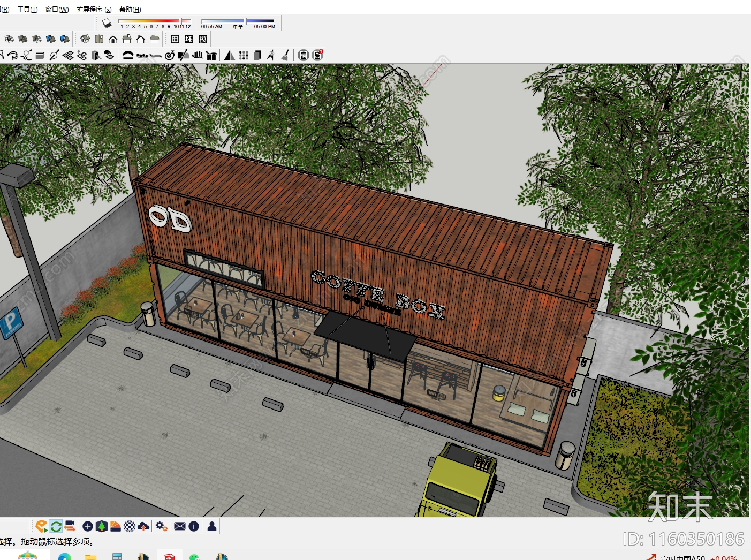Click the dot grid array icon
This screenshot has height=560, width=751.
click(244, 55)
